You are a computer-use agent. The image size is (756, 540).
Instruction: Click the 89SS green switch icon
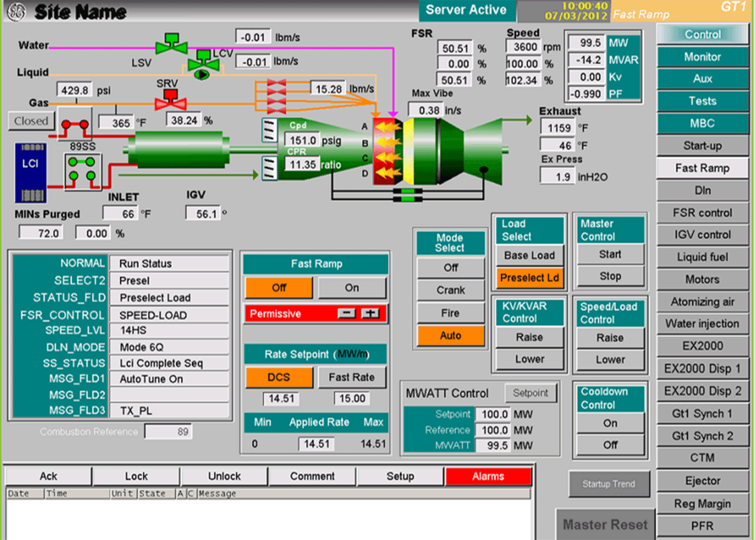pos(82,169)
